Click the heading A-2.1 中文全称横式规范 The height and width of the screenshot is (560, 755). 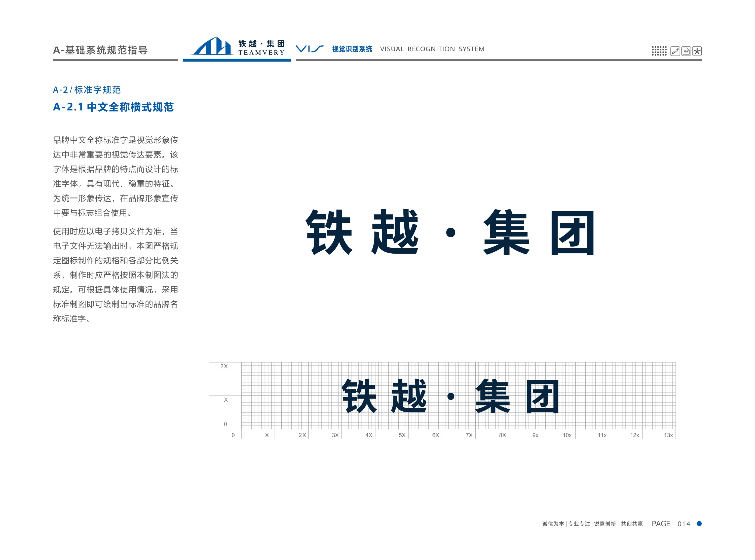click(113, 107)
